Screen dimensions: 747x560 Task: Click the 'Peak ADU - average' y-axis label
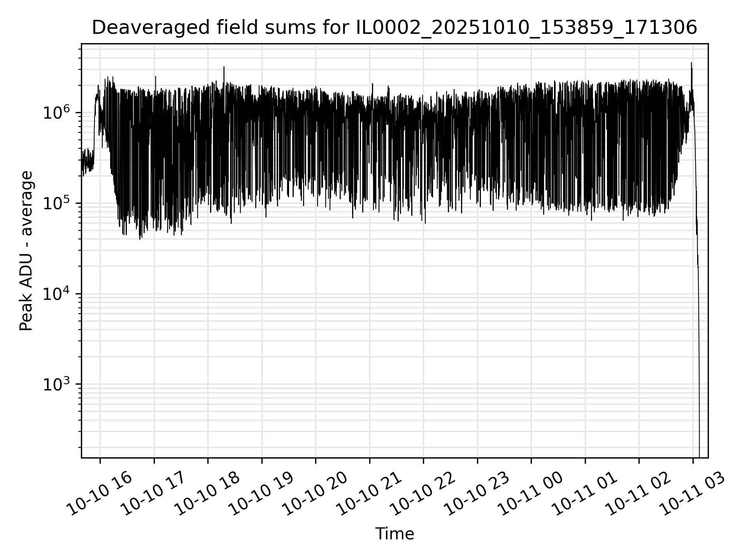click(26, 251)
